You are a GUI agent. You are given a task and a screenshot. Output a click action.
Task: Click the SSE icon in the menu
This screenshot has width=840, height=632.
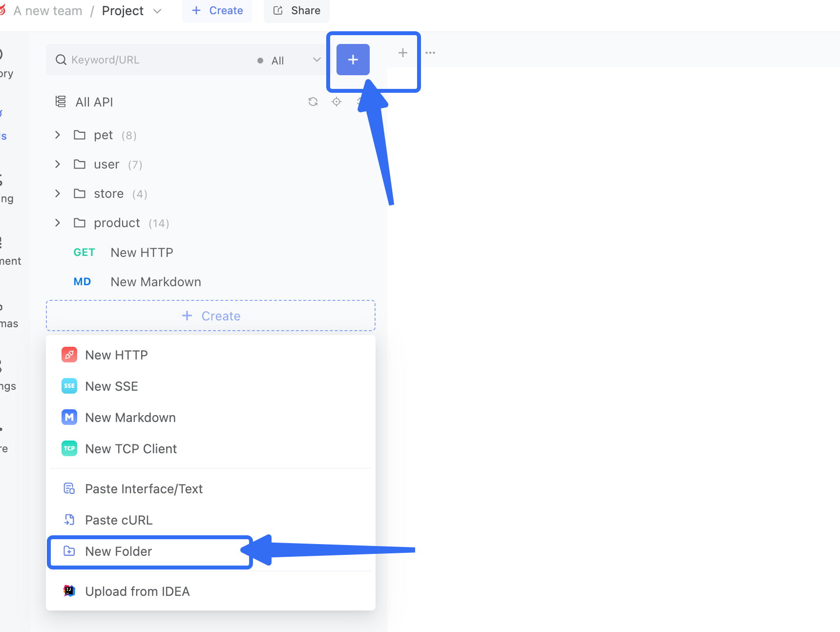click(69, 386)
